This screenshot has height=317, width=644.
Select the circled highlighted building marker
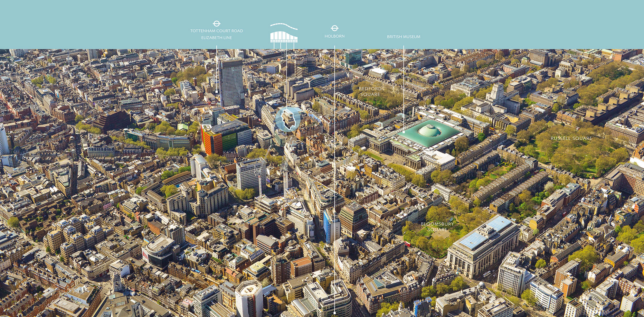288,119
